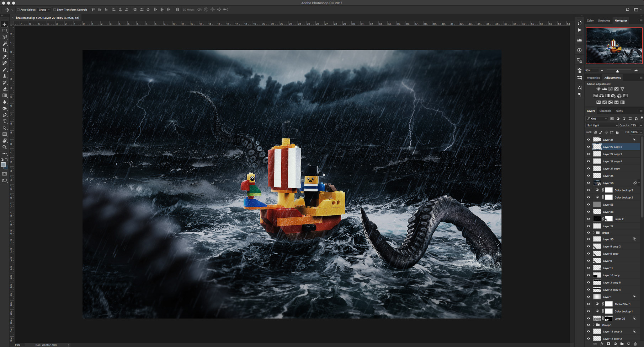The height and width of the screenshot is (347, 644).
Task: Hide Layer 27 copy 3 visibility
Action: pos(588,147)
